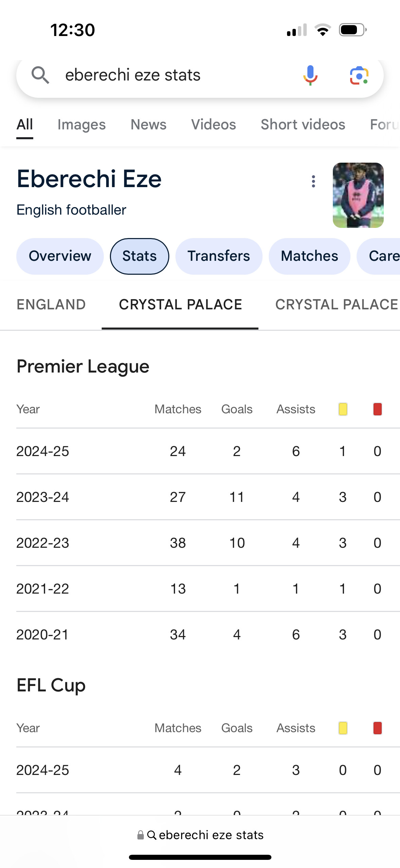
Task: Select the Stats chip
Action: point(139,256)
